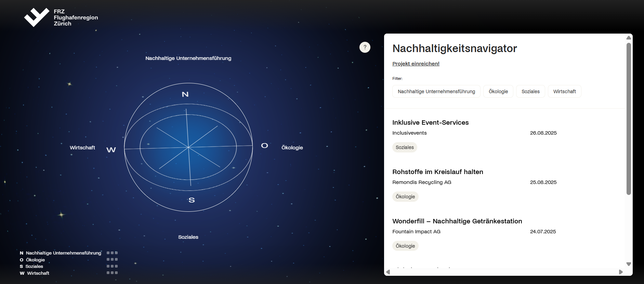Select S Soziales legend entry
This screenshot has width=644, height=284.
31,267
